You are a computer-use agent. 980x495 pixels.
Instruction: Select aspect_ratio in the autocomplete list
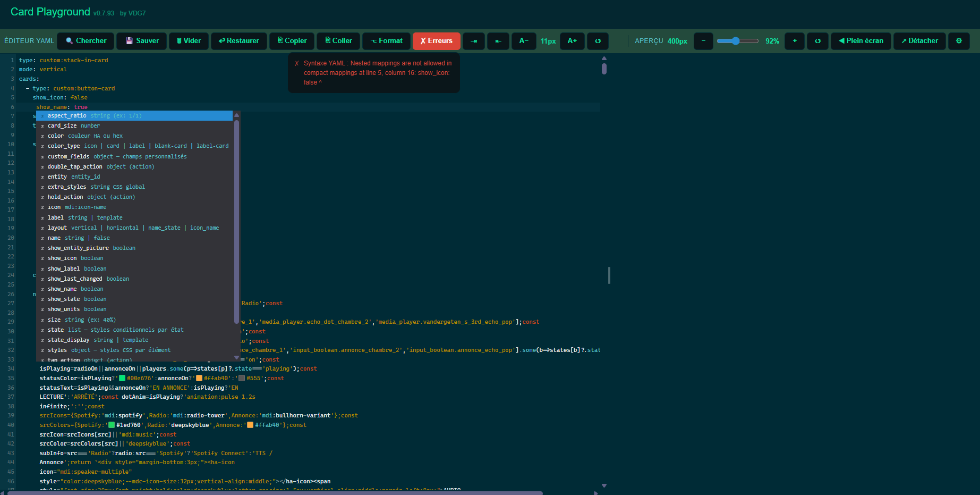67,115
